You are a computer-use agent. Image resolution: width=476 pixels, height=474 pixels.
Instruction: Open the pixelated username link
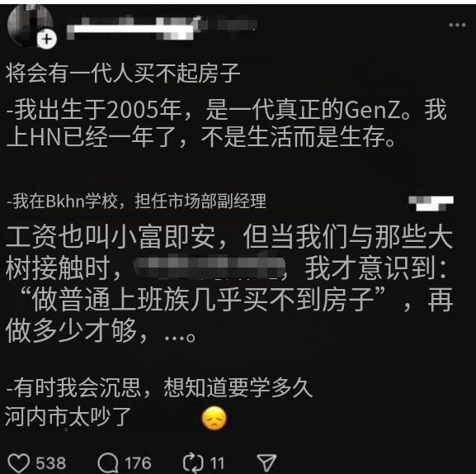[162, 28]
